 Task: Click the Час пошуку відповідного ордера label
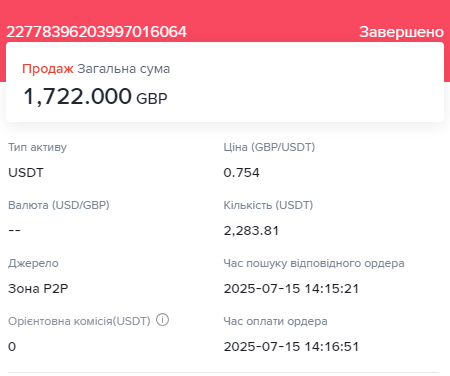(314, 263)
